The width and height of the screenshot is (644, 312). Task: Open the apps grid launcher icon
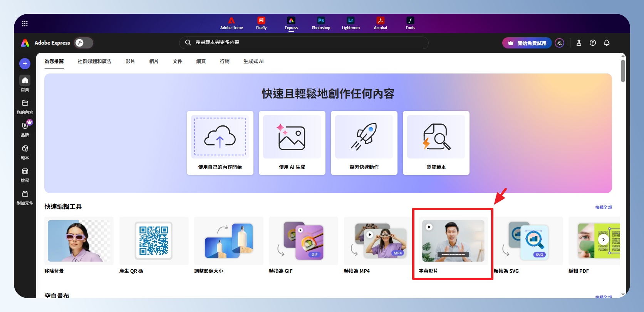point(25,23)
